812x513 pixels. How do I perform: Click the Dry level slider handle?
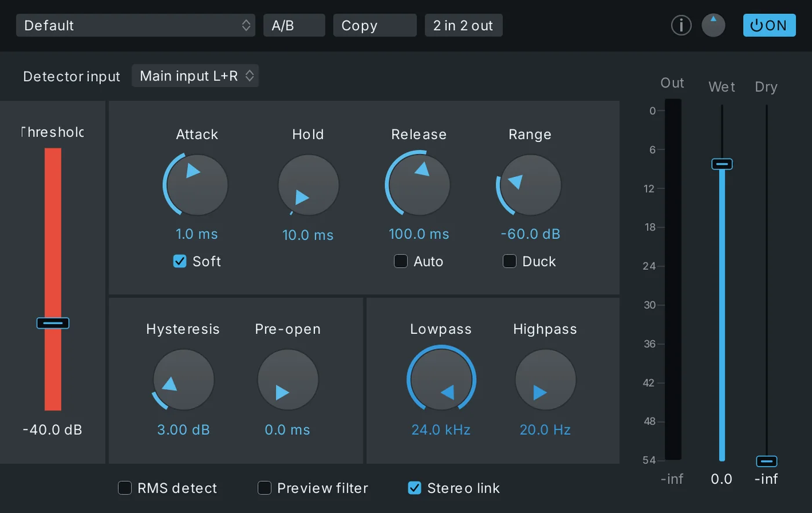click(766, 461)
